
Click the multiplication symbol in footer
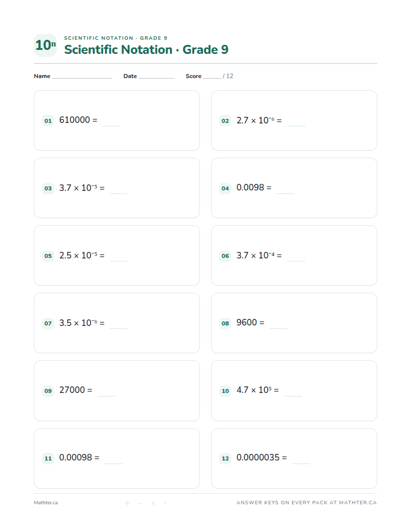[153, 503]
